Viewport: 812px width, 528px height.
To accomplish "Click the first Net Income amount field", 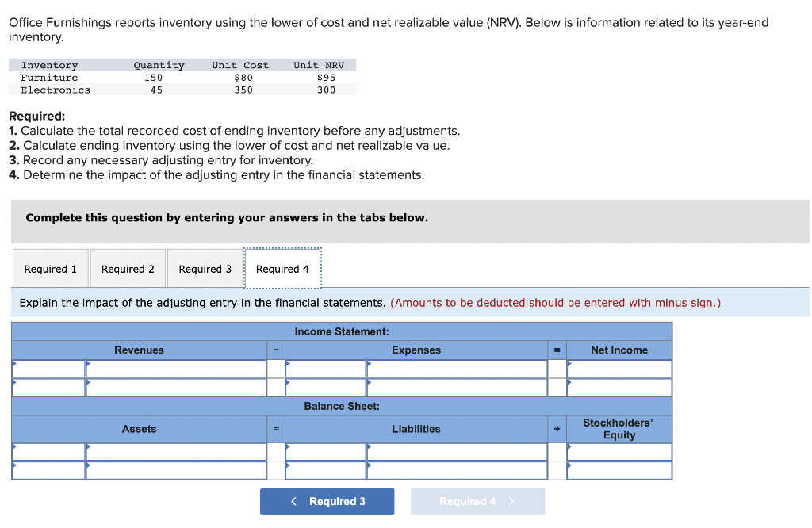I will (x=619, y=368).
